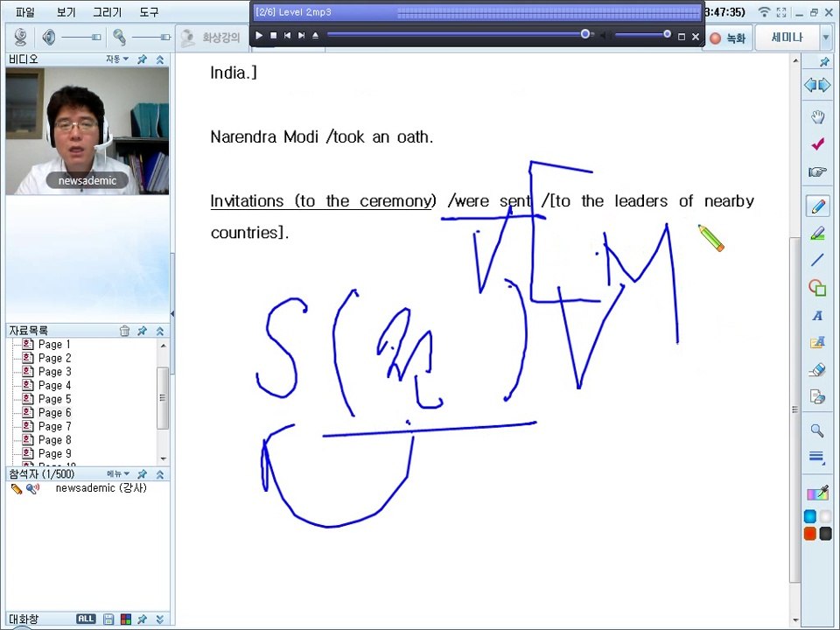Mute the microphone icon

coord(120,37)
